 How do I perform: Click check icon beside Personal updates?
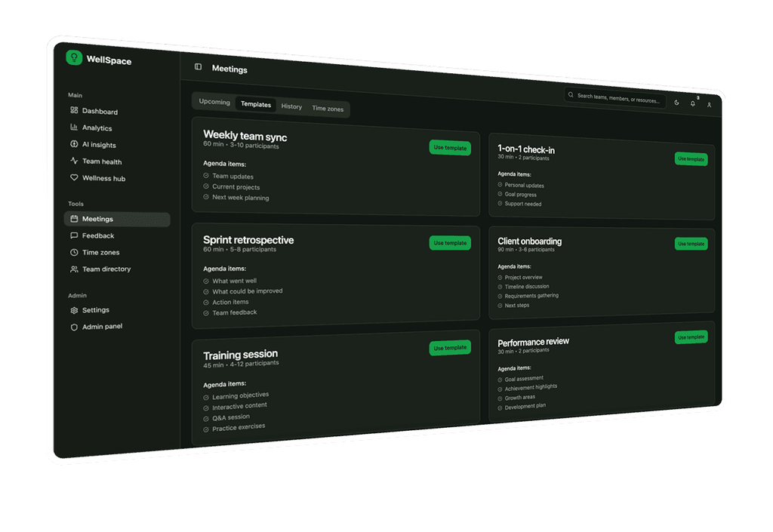point(500,185)
